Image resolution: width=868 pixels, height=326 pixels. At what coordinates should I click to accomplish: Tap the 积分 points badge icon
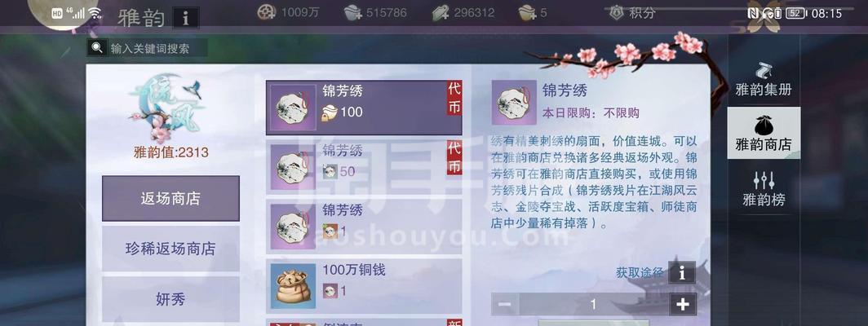pyautogui.click(x=616, y=13)
